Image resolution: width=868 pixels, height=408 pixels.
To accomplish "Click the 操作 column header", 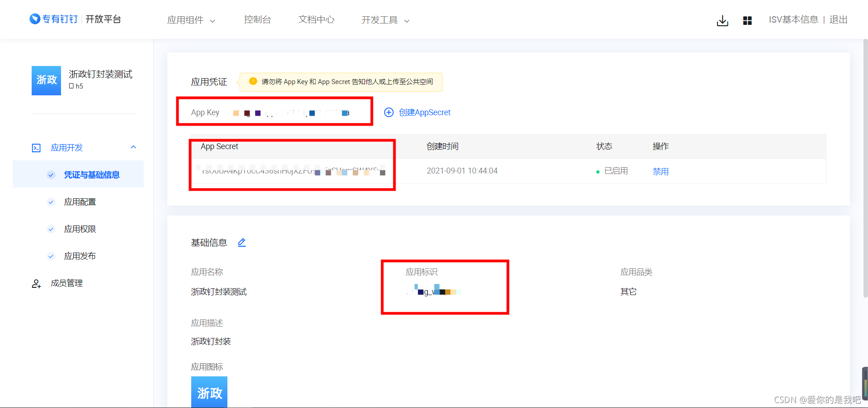I will (660, 146).
